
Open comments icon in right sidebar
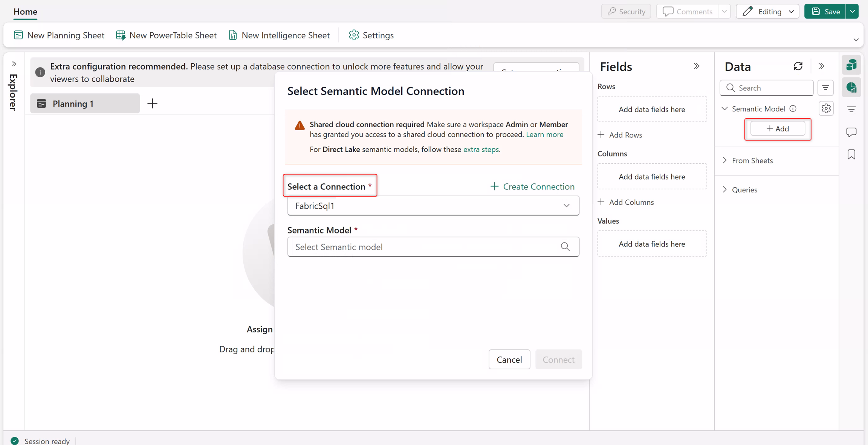[x=851, y=132]
